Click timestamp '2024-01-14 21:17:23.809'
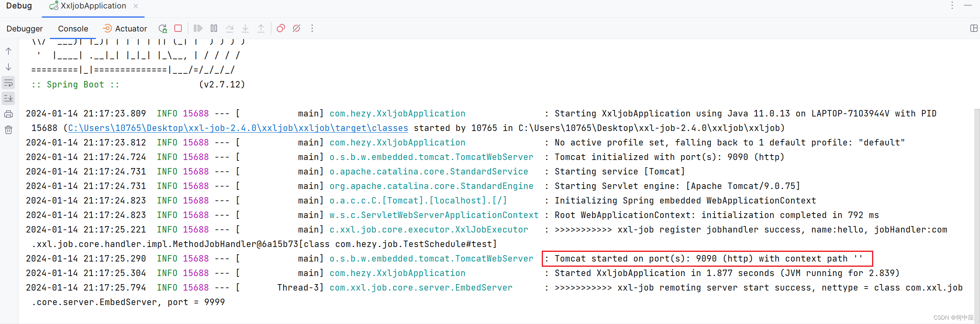980x324 pixels. [x=86, y=114]
